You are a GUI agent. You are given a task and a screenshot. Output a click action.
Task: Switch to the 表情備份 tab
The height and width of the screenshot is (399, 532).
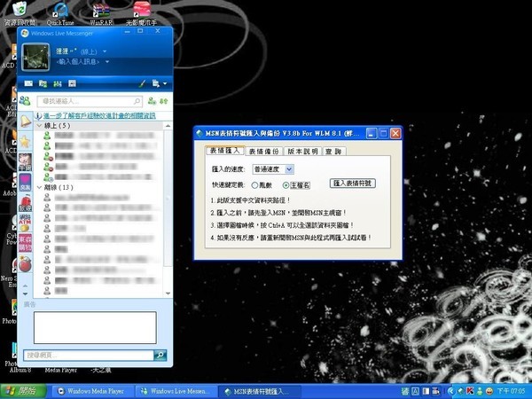click(x=263, y=152)
